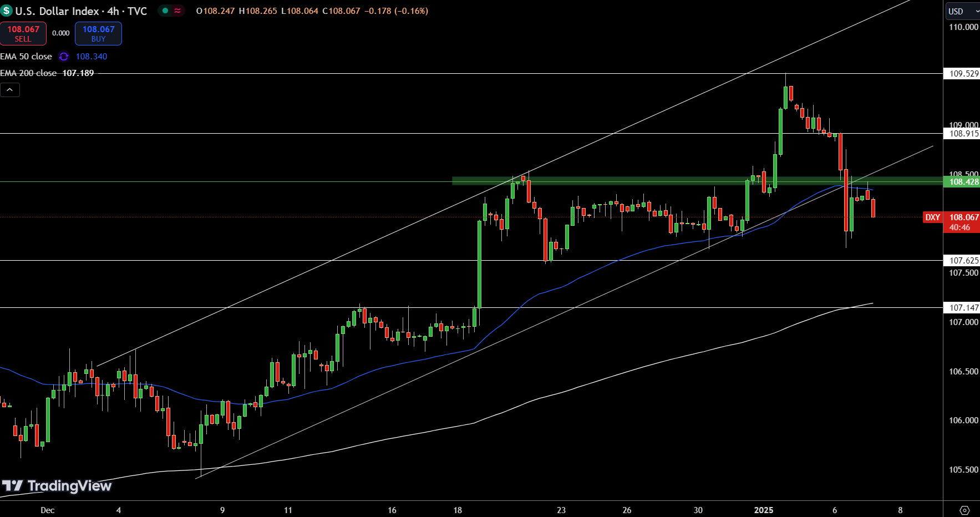Click the SELL 108.067 button

[23, 34]
